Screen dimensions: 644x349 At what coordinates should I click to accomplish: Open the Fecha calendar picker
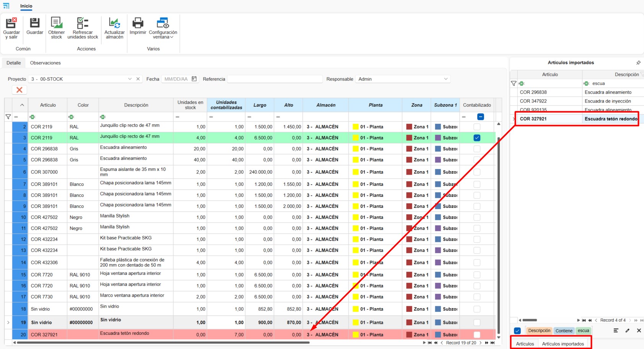tap(194, 79)
